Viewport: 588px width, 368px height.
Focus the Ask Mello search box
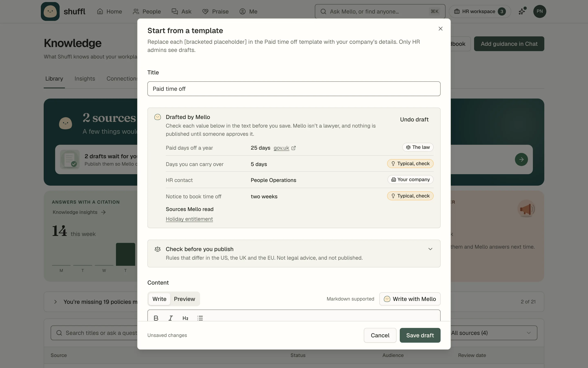pyautogui.click(x=380, y=11)
